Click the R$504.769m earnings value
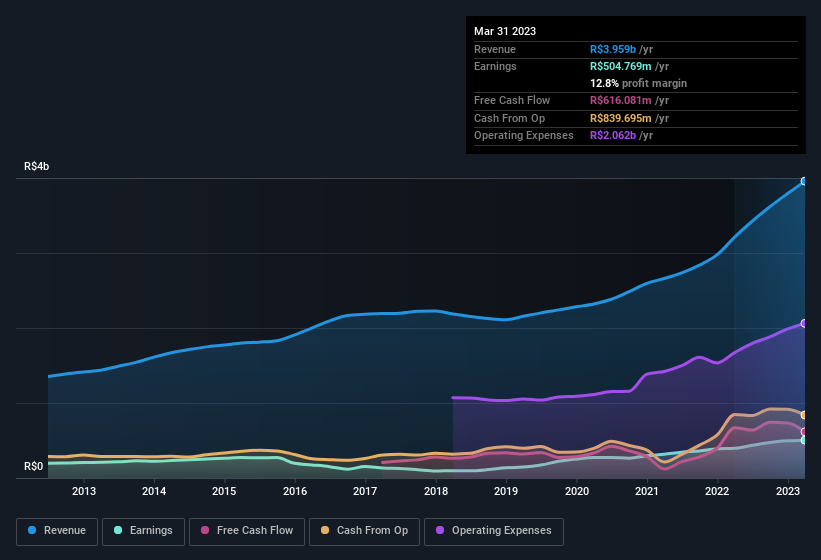 pyautogui.click(x=620, y=66)
